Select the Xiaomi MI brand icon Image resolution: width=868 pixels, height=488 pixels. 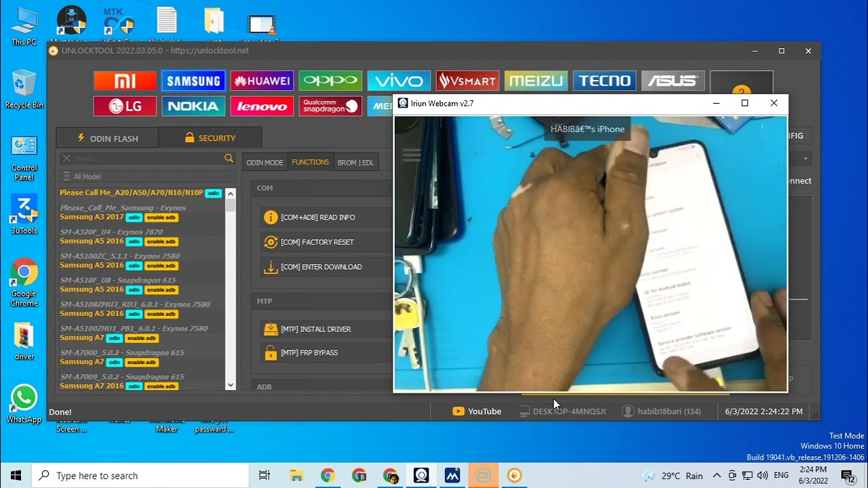[x=125, y=81]
